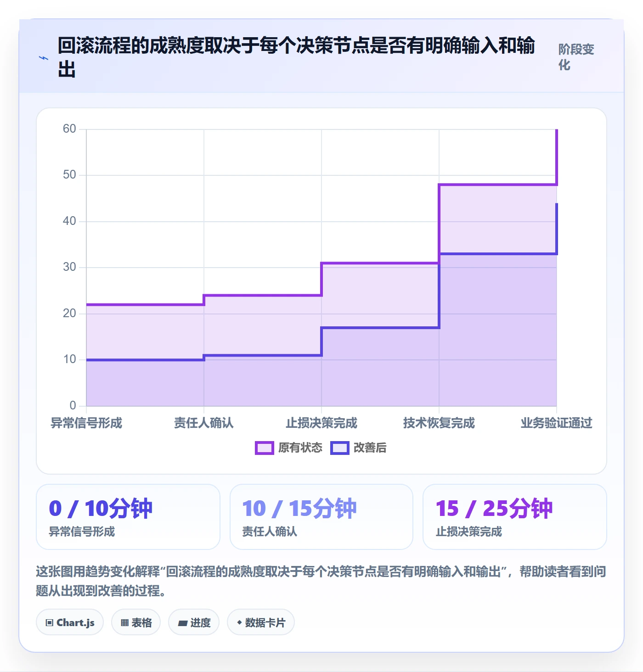
Task: Click the chart title heading 回滚流程的成熟度
Action: click(296, 58)
